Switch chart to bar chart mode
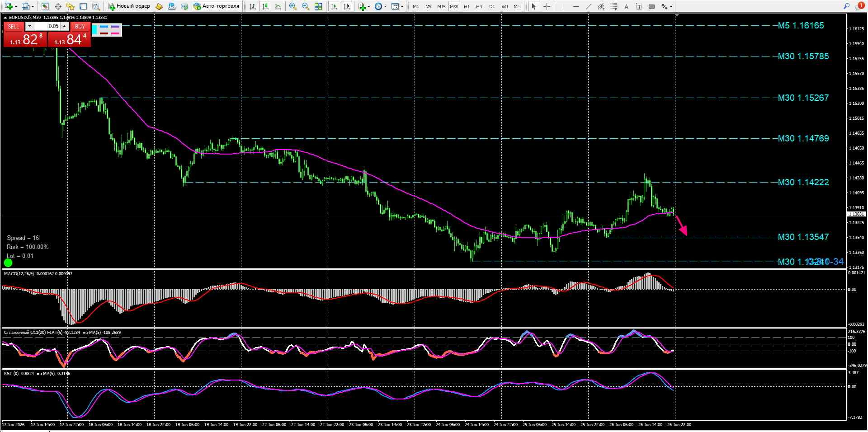This screenshot has width=868, height=432. (253, 6)
